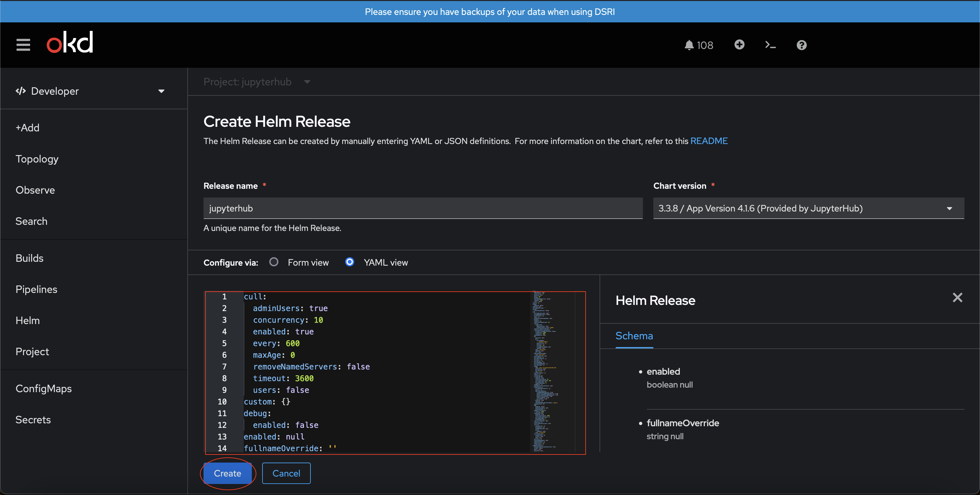Select the Schema tab
This screenshot has height=495, width=980.
click(634, 336)
